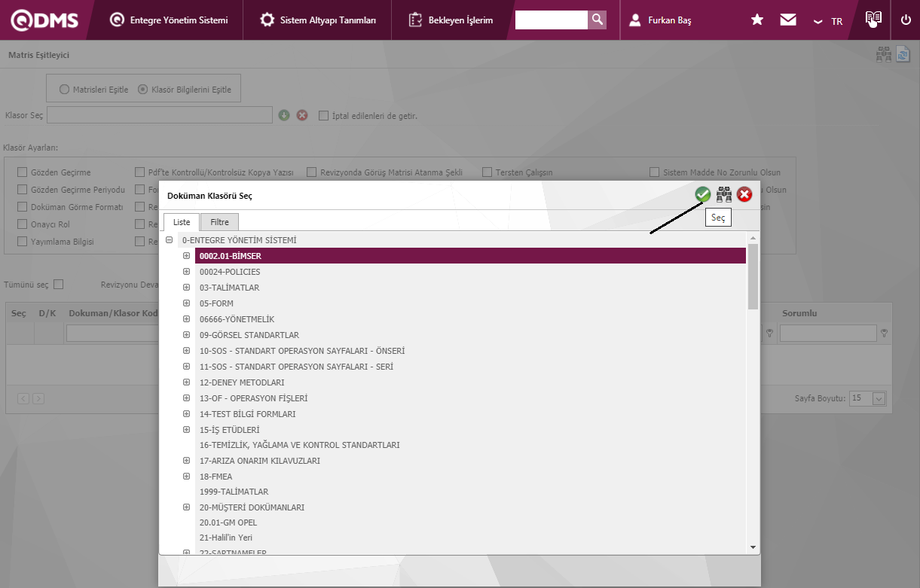Image resolution: width=920 pixels, height=588 pixels.
Task: Expand the 03-TALİMATLAR folder
Action: [x=186, y=288]
